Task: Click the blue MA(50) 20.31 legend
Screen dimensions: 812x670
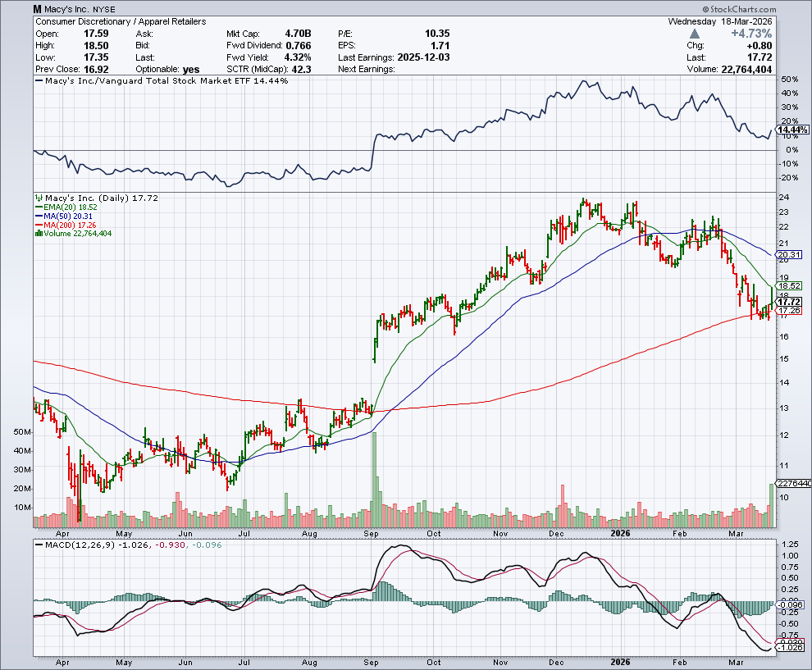Action: point(64,216)
